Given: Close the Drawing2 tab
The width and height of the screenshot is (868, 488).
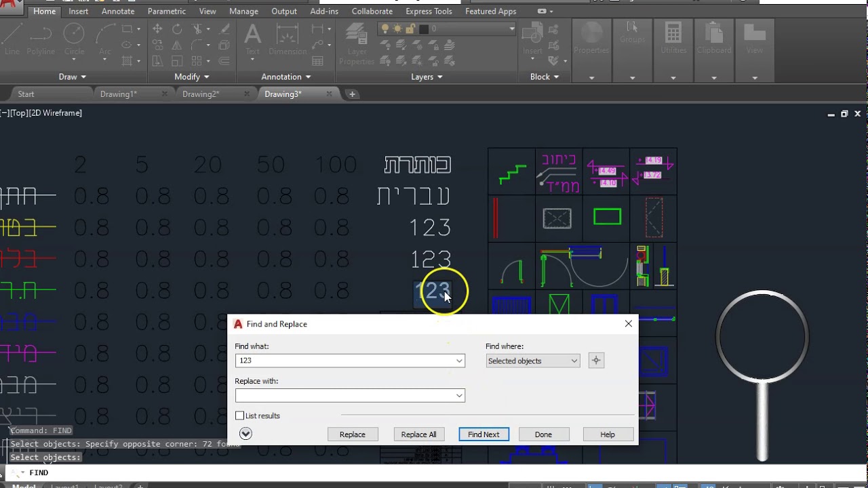Looking at the screenshot, I should coord(247,94).
